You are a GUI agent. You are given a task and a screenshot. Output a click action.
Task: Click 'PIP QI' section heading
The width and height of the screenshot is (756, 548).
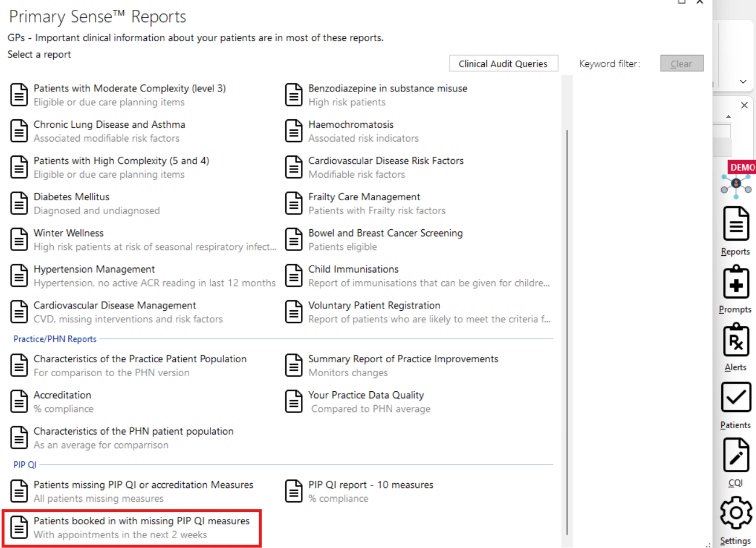pyautogui.click(x=25, y=465)
